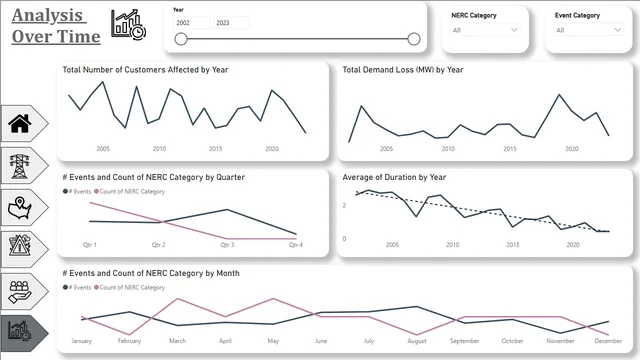The height and width of the screenshot is (360, 640).
Task: Click the Qtr 1 axis label
Action: click(x=90, y=245)
